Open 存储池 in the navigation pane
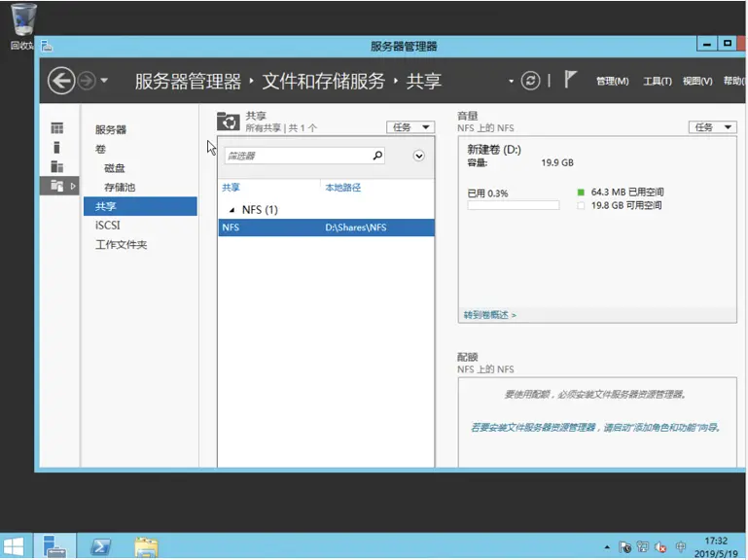Viewport: 748px width, 560px height. coord(120,187)
